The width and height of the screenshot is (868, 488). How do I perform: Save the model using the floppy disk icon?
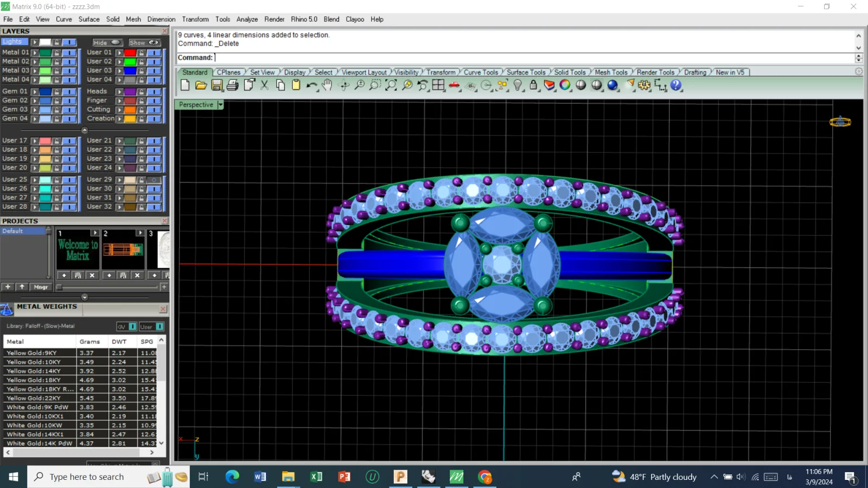[x=217, y=85]
